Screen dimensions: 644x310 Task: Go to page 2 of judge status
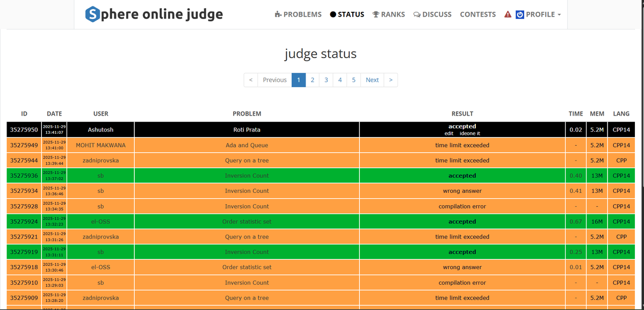click(313, 80)
